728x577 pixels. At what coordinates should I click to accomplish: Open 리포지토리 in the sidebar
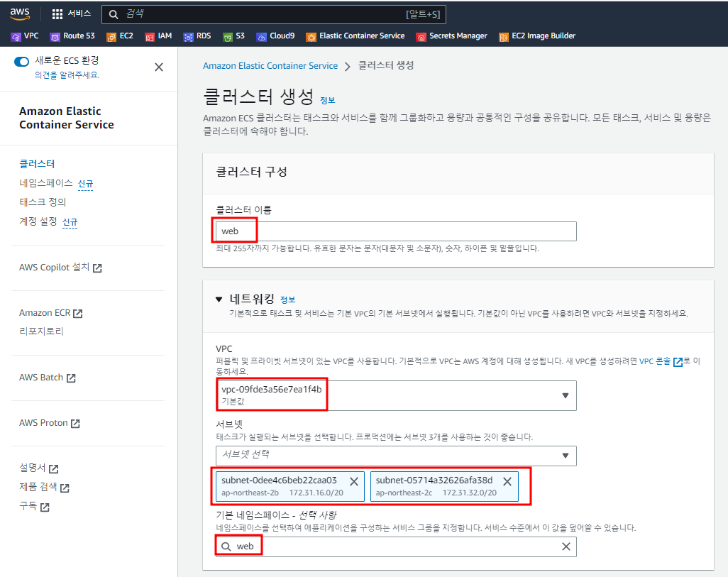[x=41, y=331]
